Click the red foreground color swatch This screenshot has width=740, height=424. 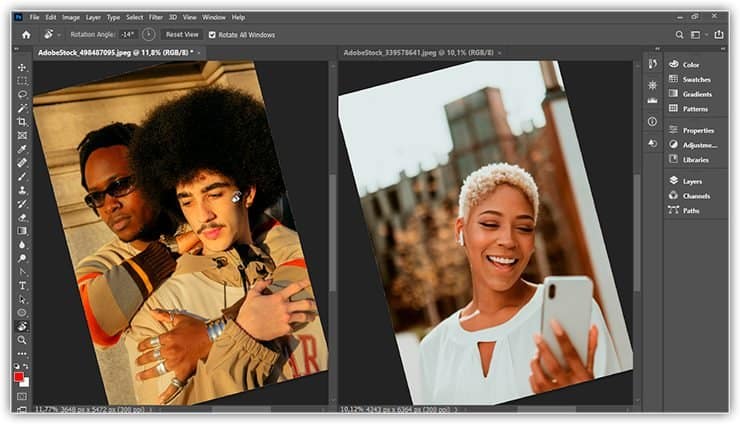[x=20, y=377]
